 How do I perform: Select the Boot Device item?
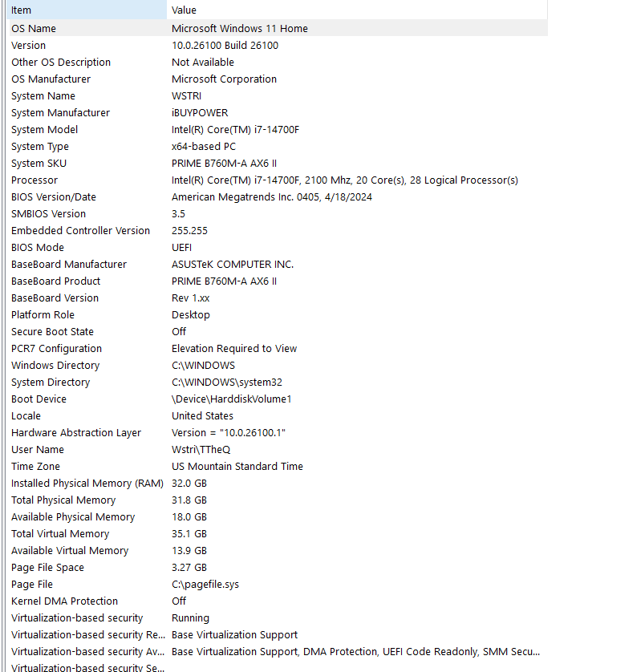[39, 399]
